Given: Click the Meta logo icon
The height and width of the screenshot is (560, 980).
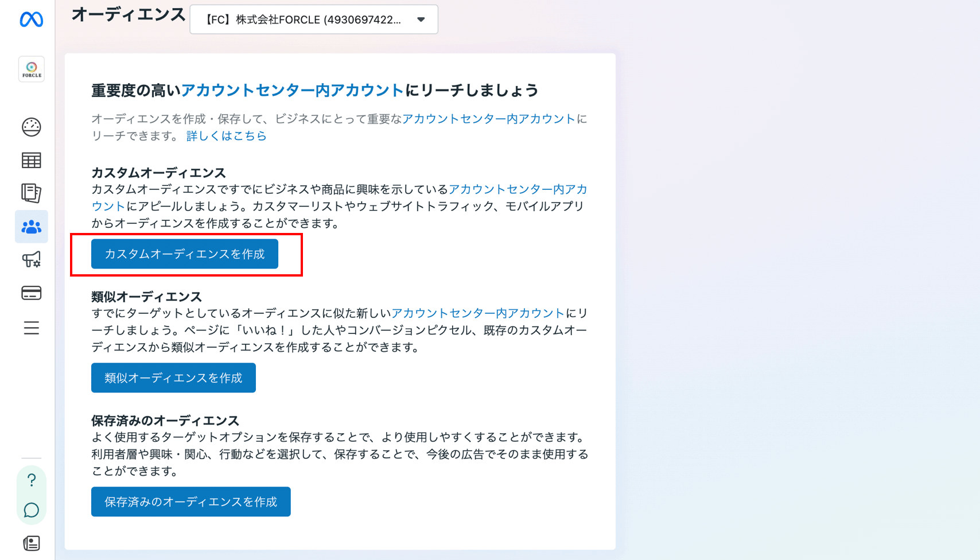Looking at the screenshot, I should point(32,20).
